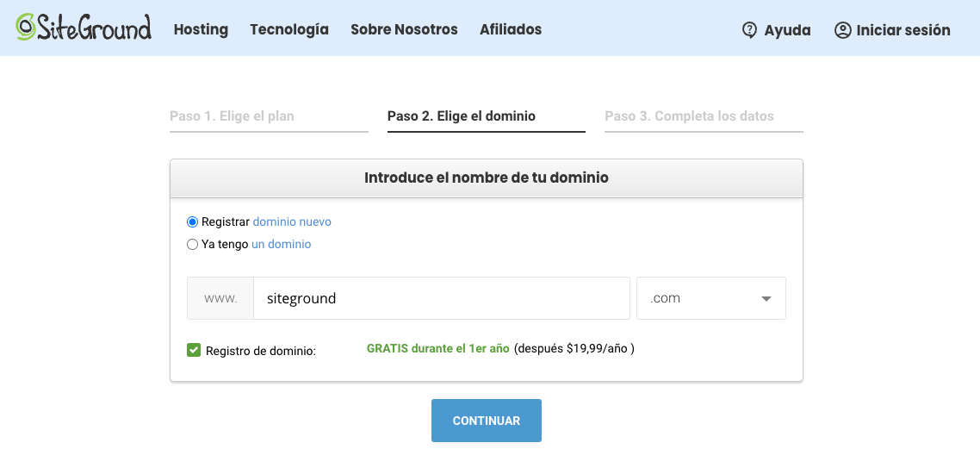The image size is (980, 474).
Task: Select the Ya tengo un dominio option
Action: 193,245
